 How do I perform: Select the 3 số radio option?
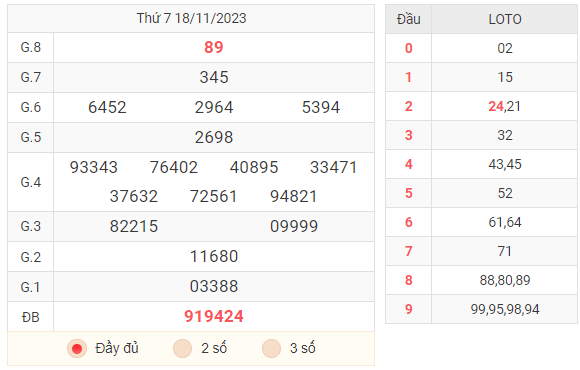tap(271, 349)
